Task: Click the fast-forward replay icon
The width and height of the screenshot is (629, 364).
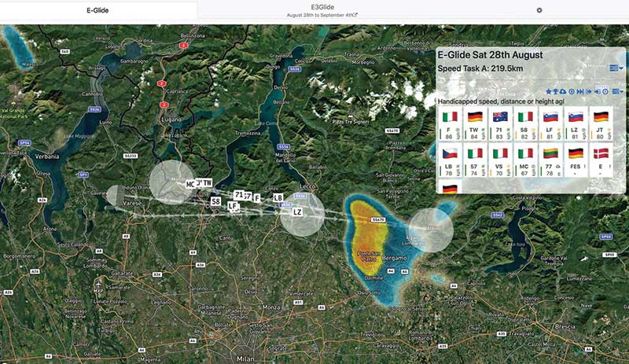Action: tap(580, 91)
